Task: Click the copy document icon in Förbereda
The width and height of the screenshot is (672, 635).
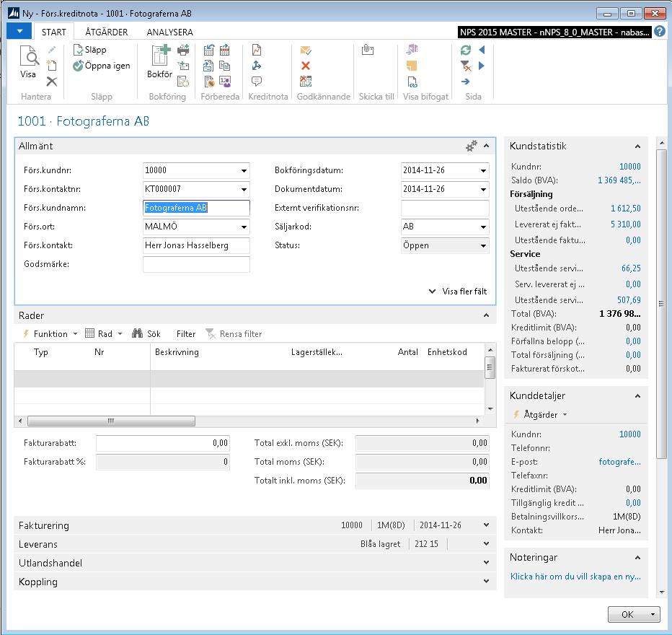Action: (224, 66)
